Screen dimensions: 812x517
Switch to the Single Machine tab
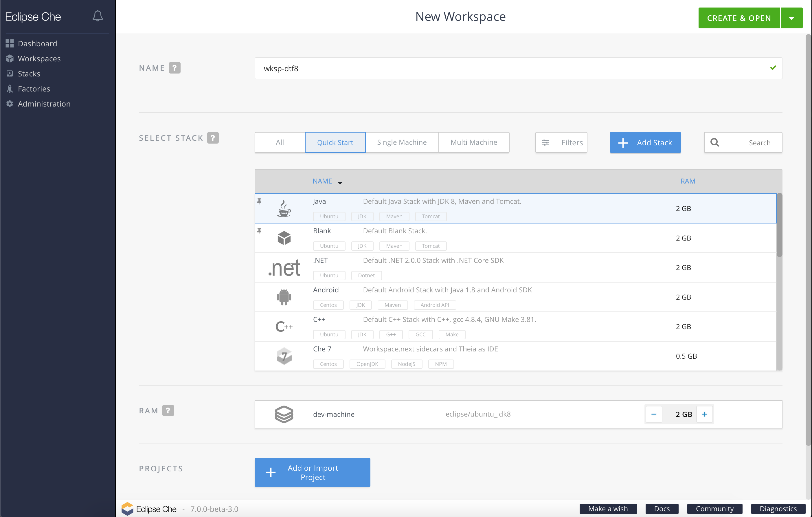tap(402, 142)
